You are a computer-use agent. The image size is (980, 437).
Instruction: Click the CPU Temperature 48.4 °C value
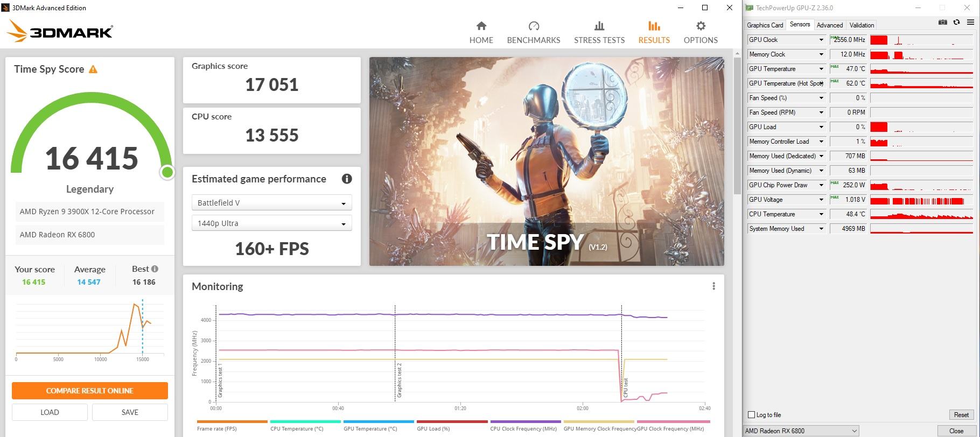click(x=848, y=214)
